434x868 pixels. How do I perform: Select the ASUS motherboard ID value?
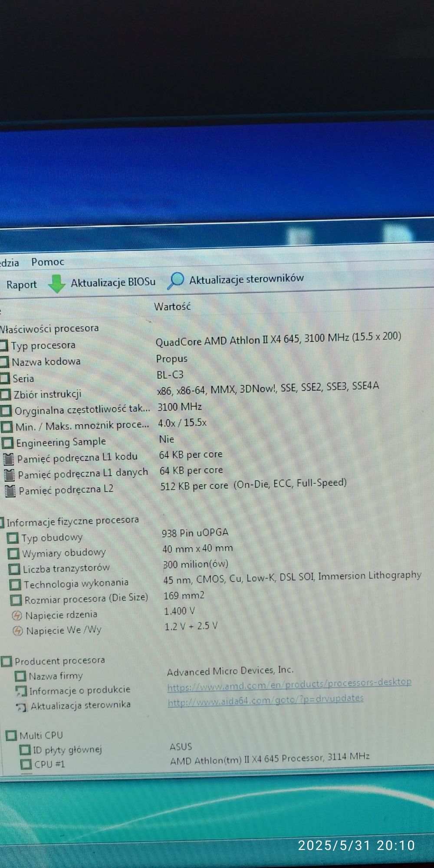point(181,746)
